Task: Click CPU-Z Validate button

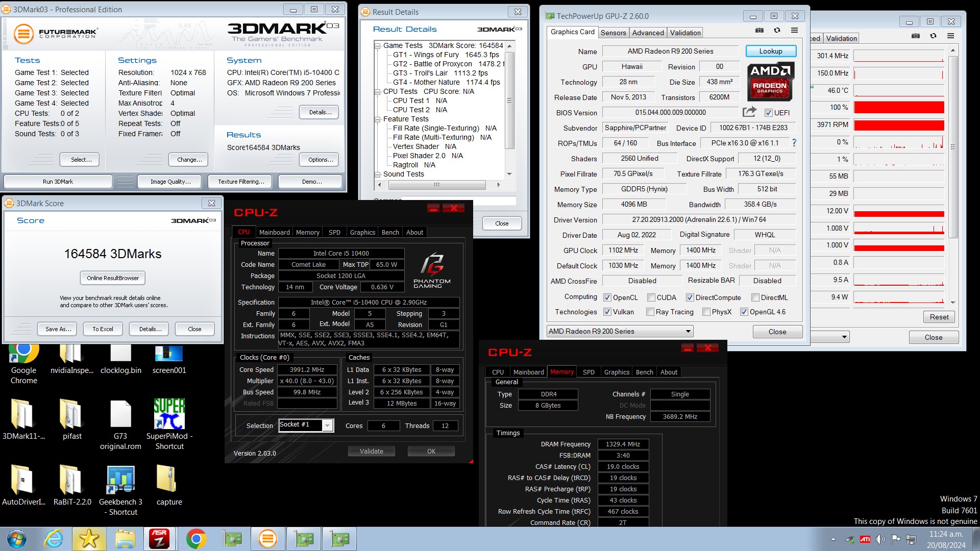Action: tap(371, 451)
